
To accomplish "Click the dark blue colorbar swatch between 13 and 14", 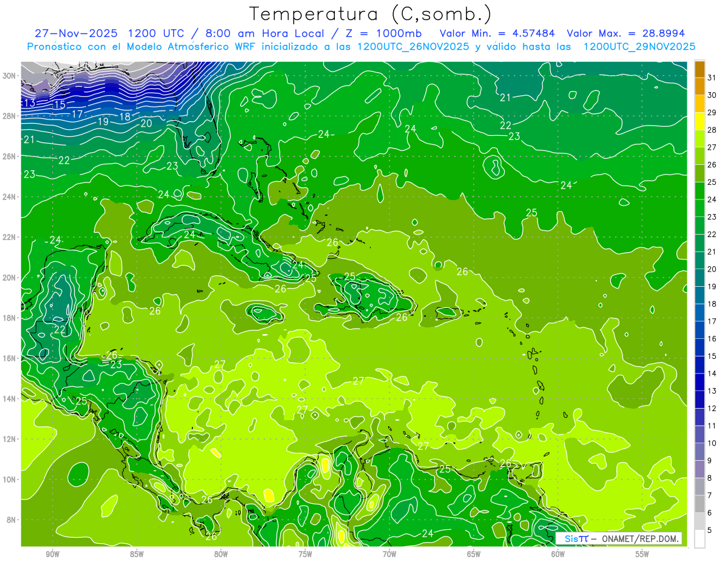I will [699, 382].
